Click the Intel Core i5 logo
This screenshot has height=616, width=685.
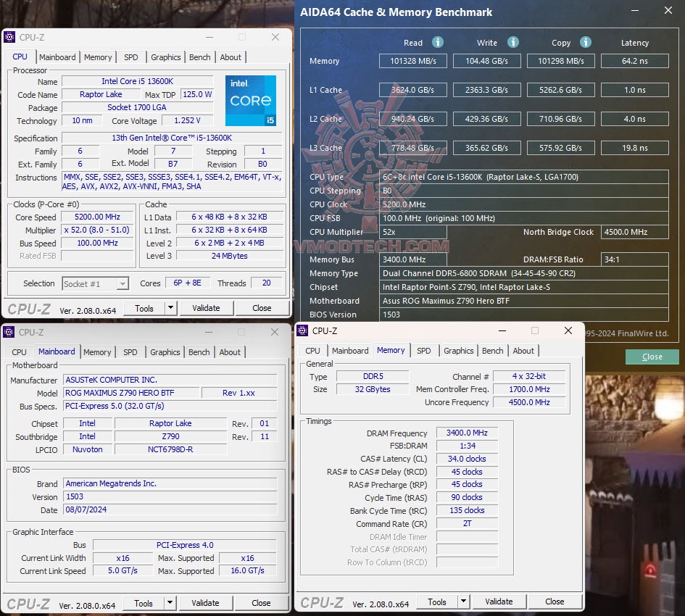pyautogui.click(x=251, y=101)
